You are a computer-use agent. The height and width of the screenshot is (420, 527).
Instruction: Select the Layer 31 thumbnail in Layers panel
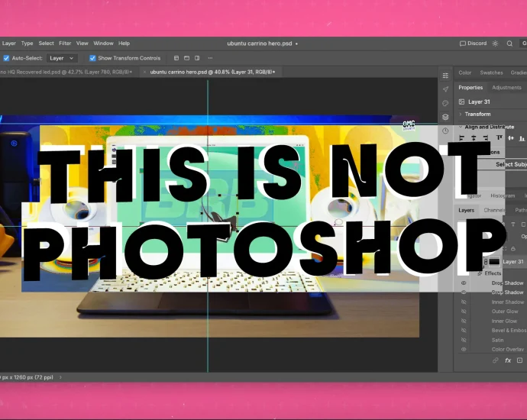pos(494,261)
